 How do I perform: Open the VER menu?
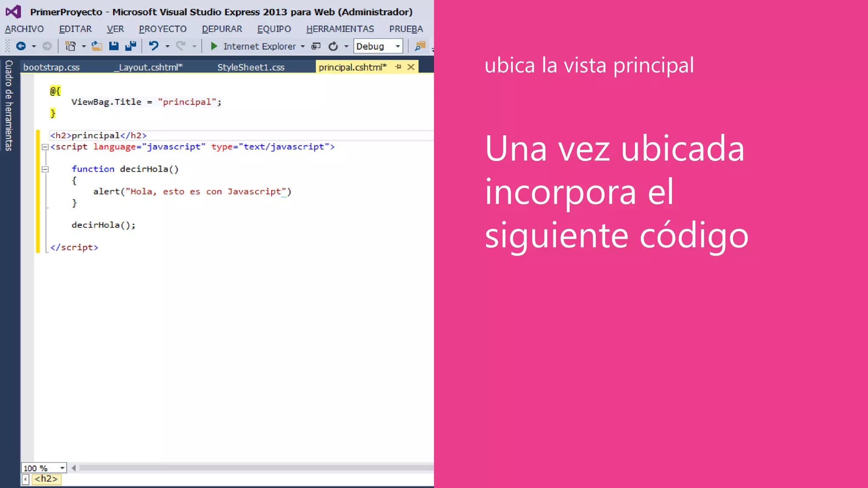(115, 29)
